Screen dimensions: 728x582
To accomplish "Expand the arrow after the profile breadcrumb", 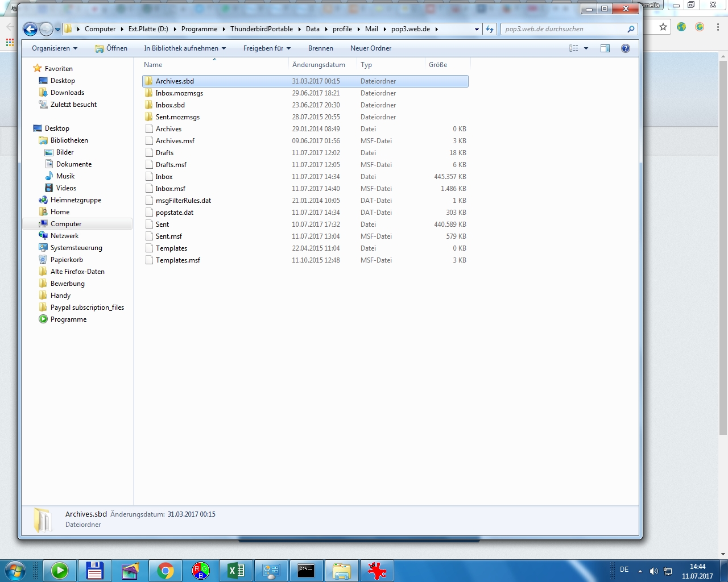I will click(x=358, y=29).
